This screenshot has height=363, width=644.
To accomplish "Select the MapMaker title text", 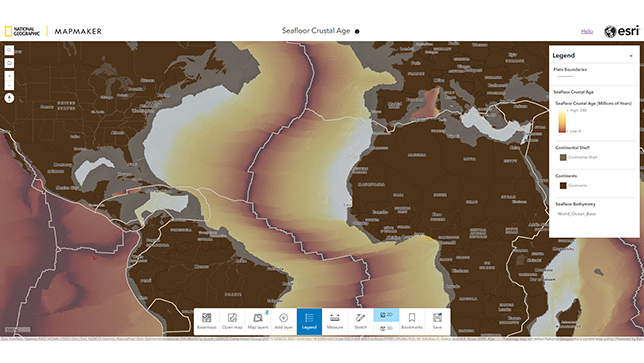I will (x=78, y=31).
